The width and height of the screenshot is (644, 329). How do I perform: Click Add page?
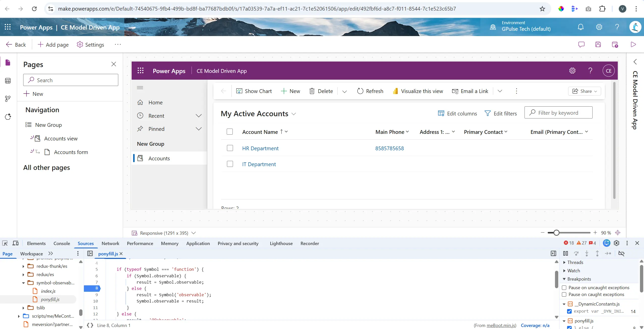coord(53,45)
